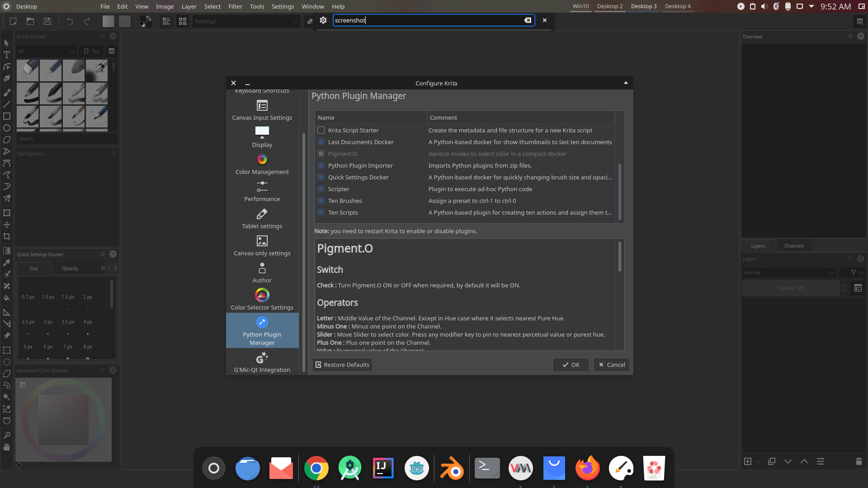This screenshot has width=868, height=488.
Task: Select the Text tool in toolbox
Action: [7, 55]
